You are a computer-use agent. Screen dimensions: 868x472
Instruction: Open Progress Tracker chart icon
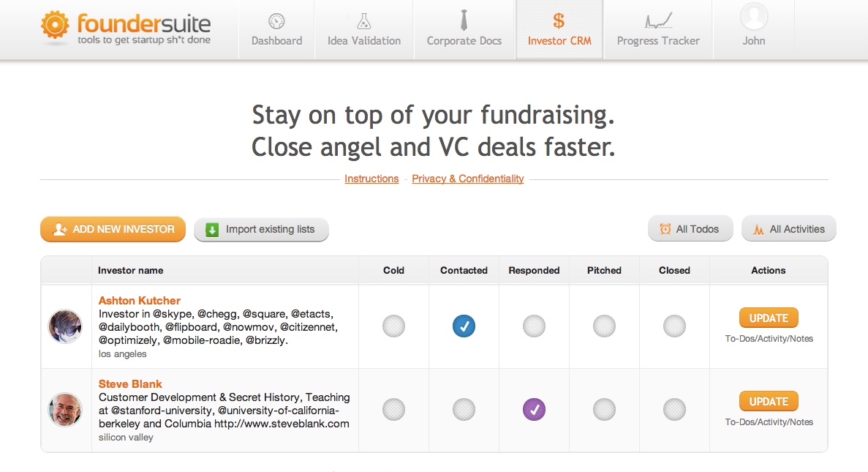pyautogui.click(x=658, y=21)
